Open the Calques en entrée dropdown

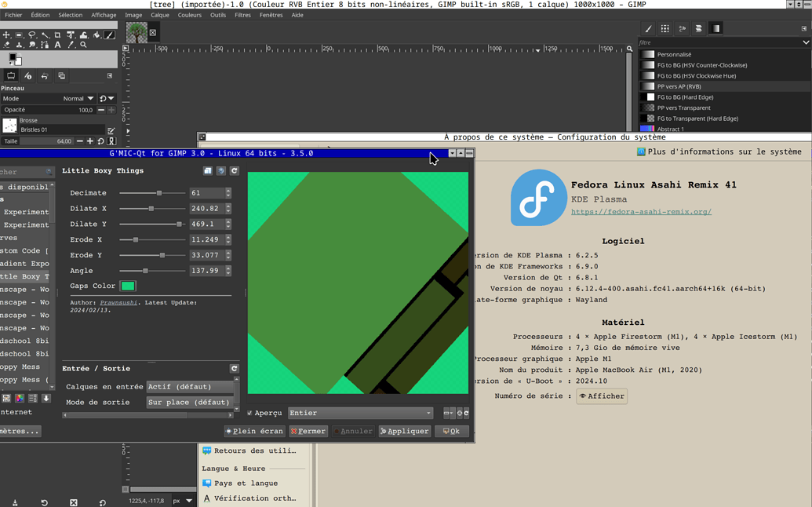191,386
